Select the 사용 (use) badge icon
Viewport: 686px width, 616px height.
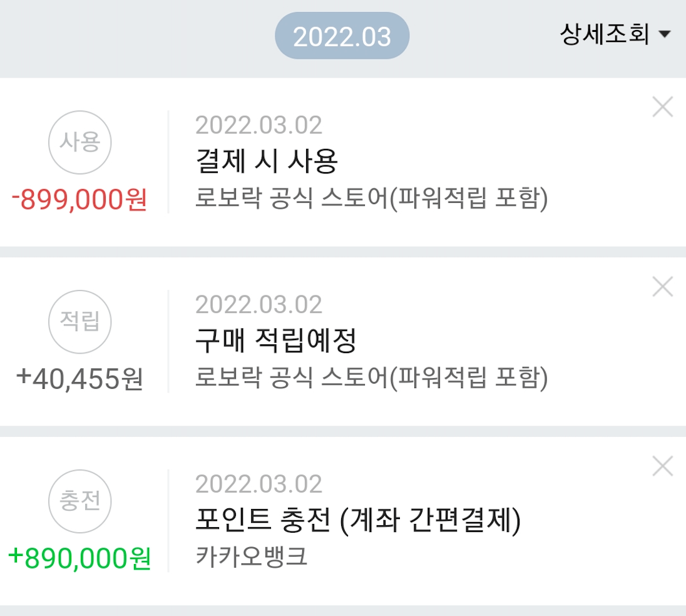point(79,143)
